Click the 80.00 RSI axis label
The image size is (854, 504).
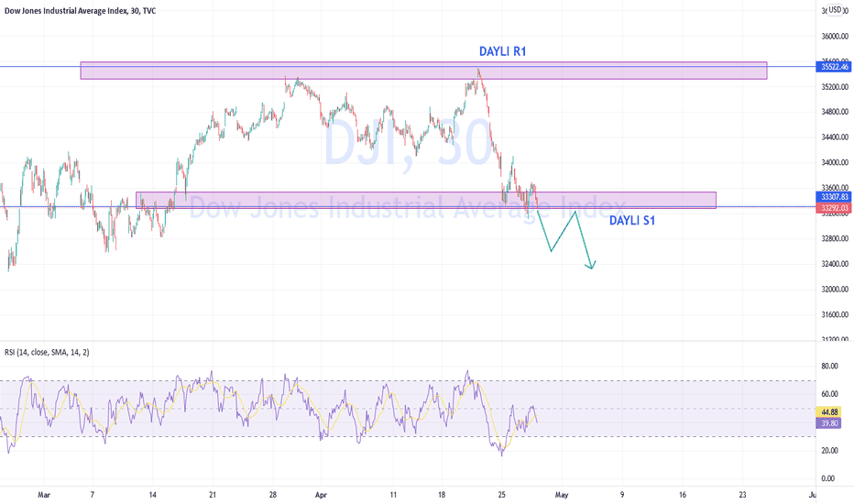[x=829, y=367]
